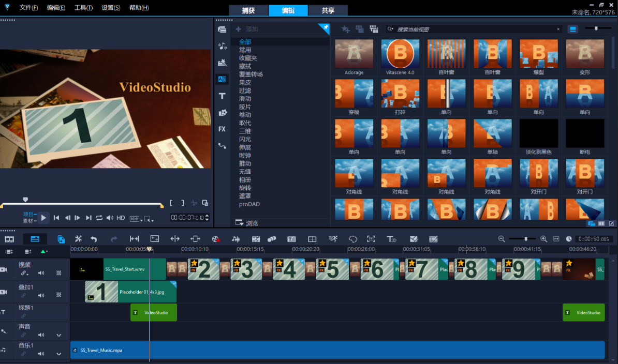Open the Graphics library icon
The width and height of the screenshot is (618, 364).
pyautogui.click(x=223, y=113)
